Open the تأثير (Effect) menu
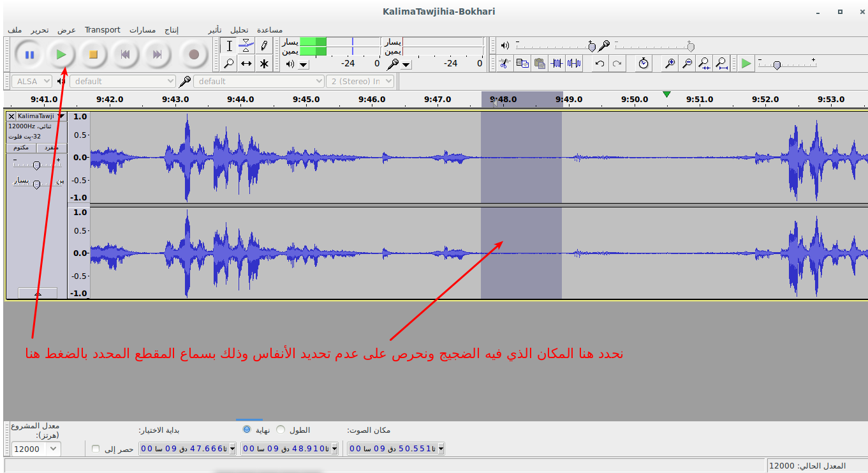The height and width of the screenshot is (473, 868). pyautogui.click(x=215, y=30)
